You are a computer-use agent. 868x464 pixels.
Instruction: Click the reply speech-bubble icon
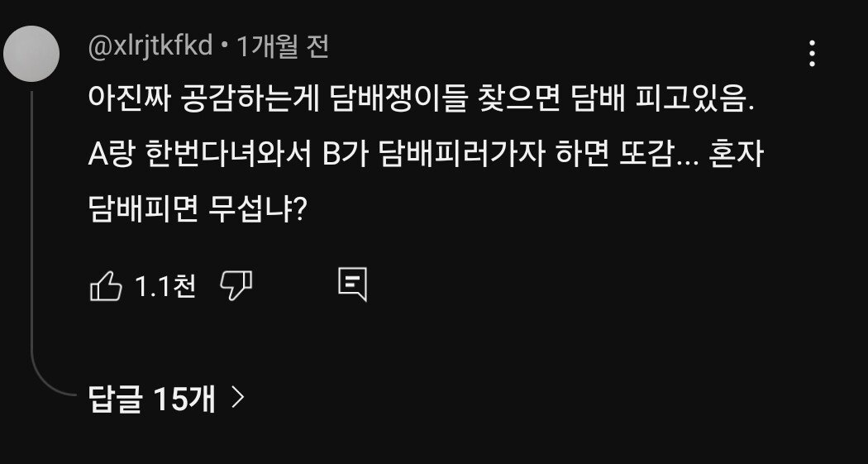point(352,285)
